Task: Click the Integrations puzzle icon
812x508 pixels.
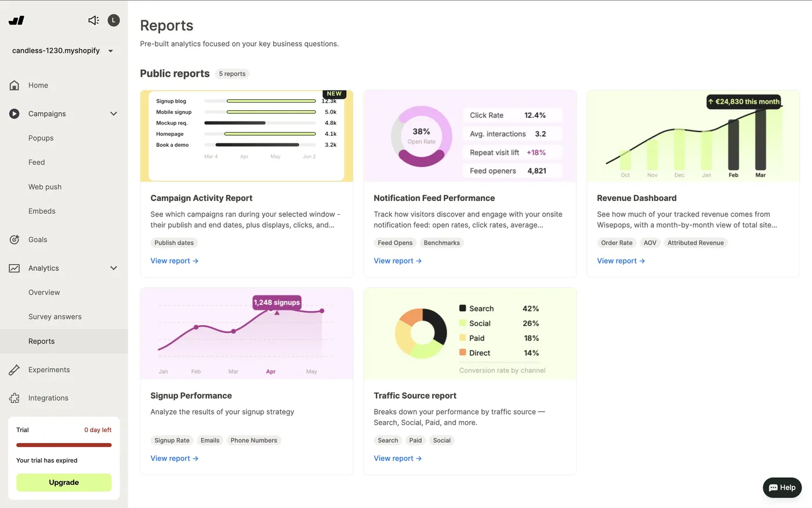Action: (x=14, y=398)
